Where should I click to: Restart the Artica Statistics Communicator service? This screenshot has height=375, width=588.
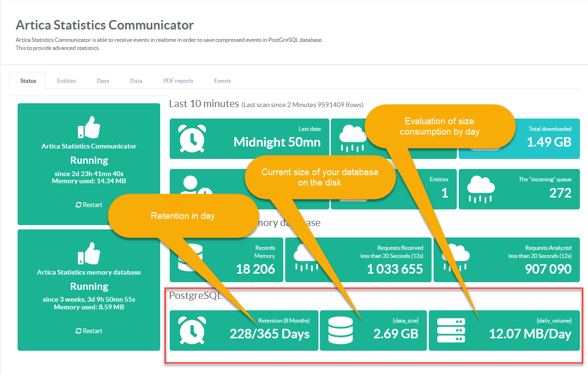tap(89, 205)
